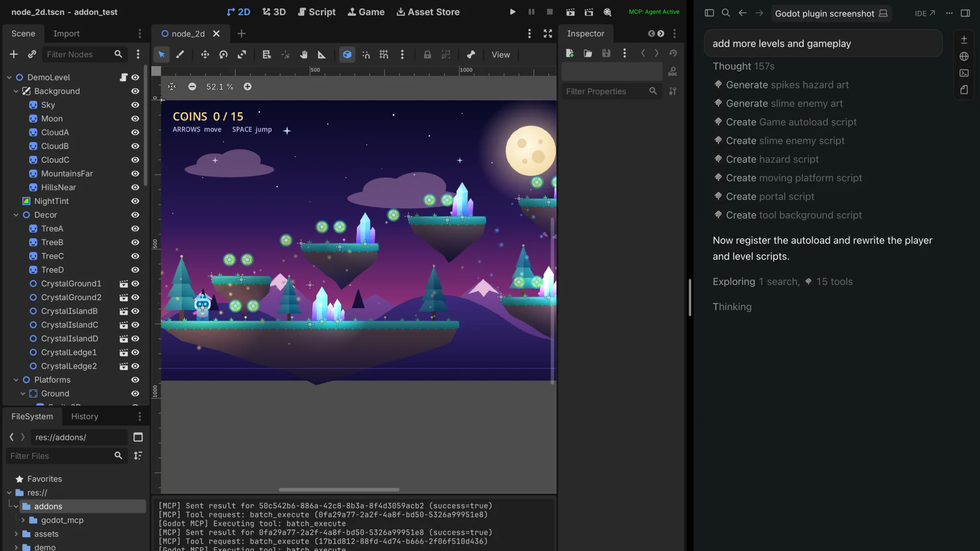Open new chat plus icon in sidebar
Screen dimensions: 980x551
(x=964, y=39)
